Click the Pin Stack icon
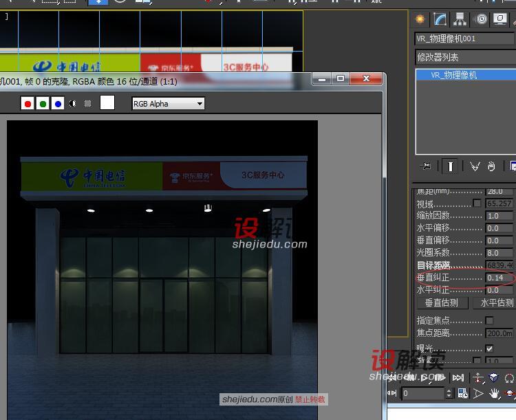Viewport: 516px width, 420px height. tap(425, 166)
